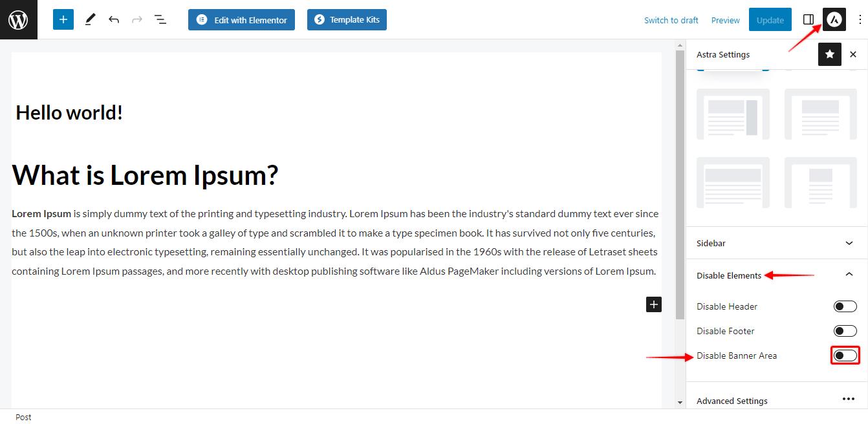Open the WordPress logo menu
Viewport: 868px width, 424px height.
(x=19, y=19)
